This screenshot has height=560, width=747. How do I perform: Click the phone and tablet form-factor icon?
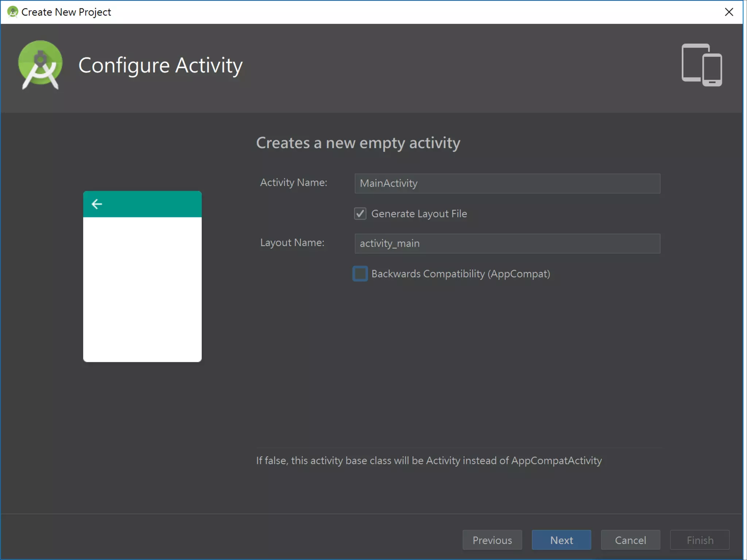click(x=702, y=65)
